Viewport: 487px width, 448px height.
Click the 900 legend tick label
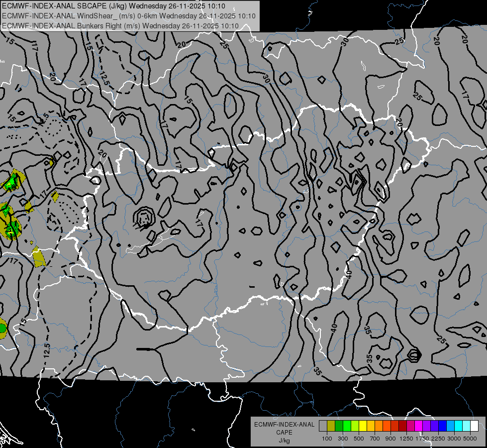[x=390, y=439]
